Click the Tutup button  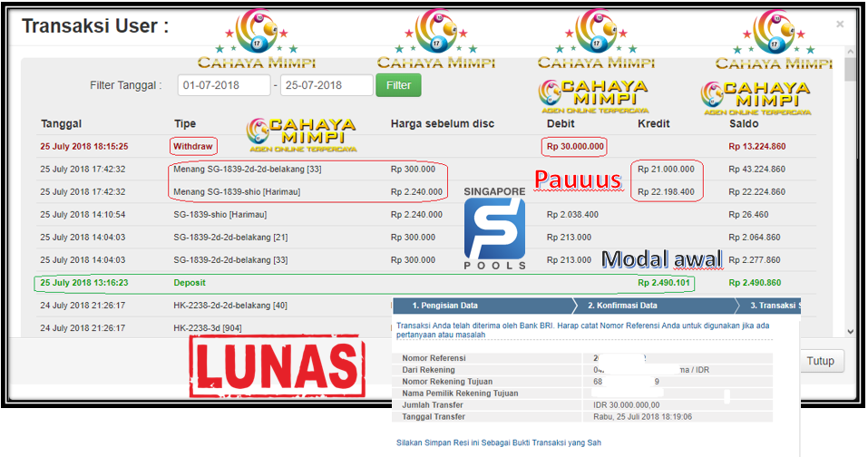coord(820,361)
